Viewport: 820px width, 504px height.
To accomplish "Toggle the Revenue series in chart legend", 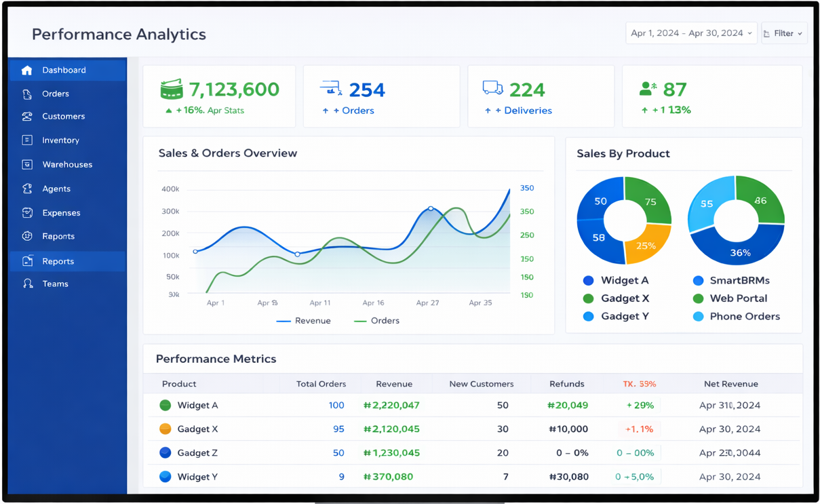I will coord(305,321).
